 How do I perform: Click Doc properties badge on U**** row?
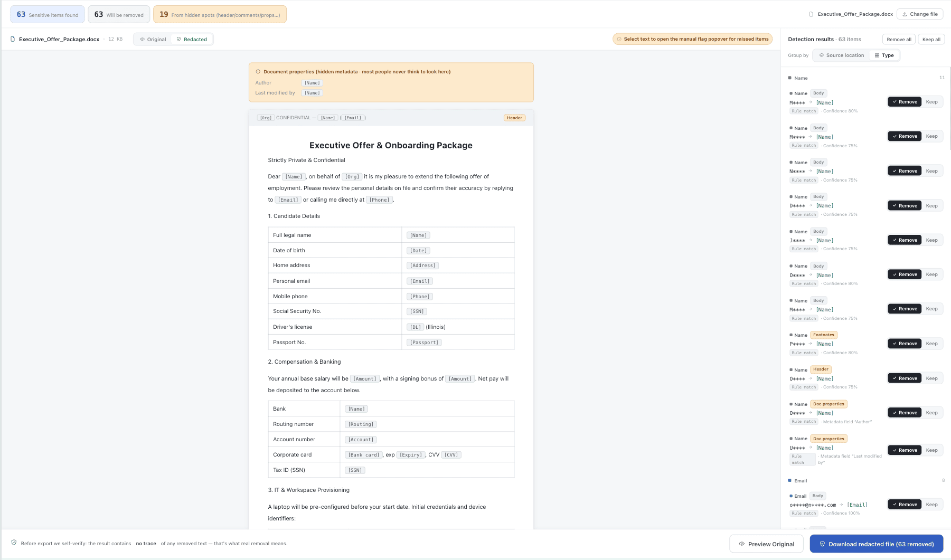(x=828, y=439)
